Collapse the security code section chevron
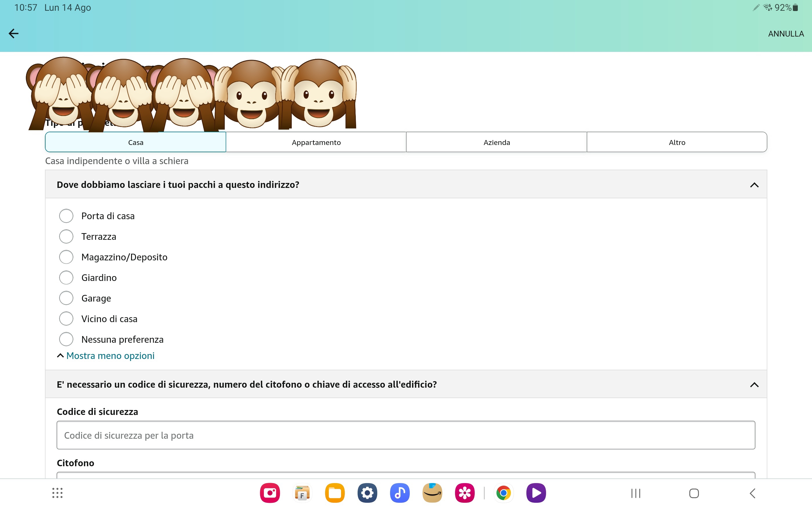Image resolution: width=812 pixels, height=508 pixels. (754, 384)
